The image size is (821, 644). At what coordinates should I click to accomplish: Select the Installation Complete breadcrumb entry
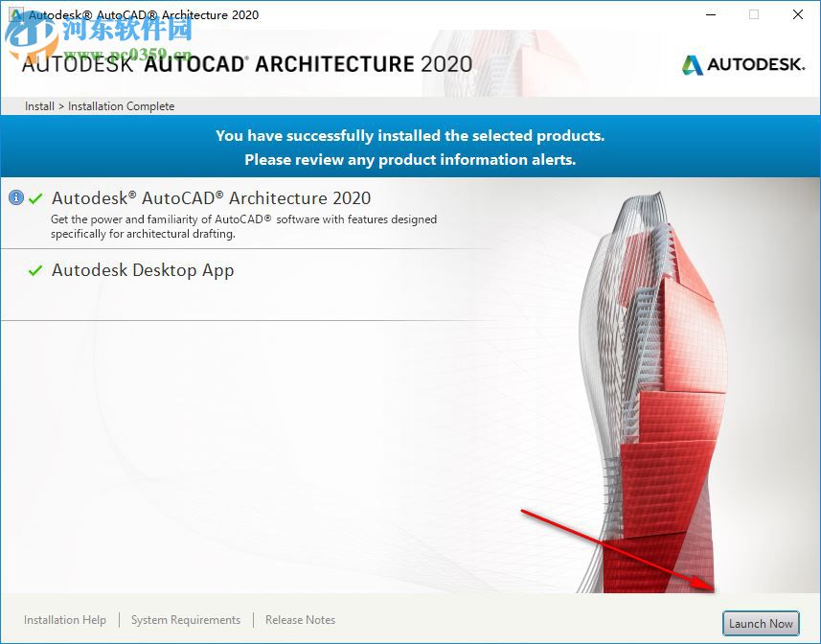[x=121, y=106]
